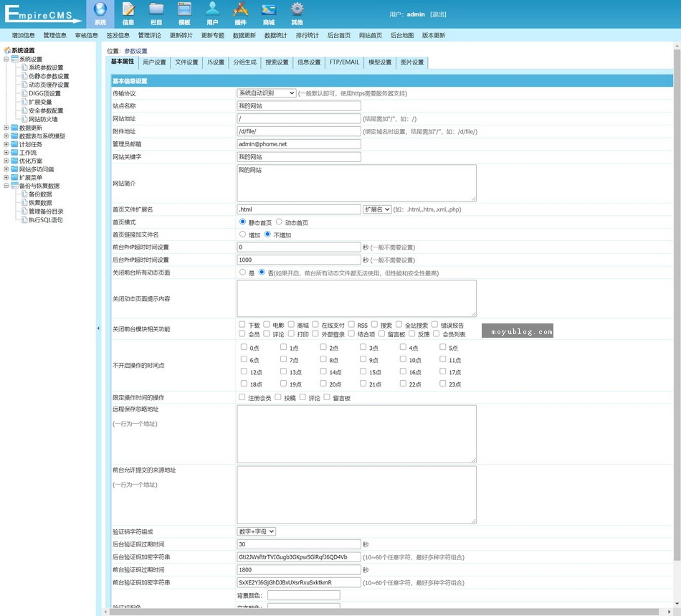Open the 后台首页 link
The image size is (681, 616).
pos(339,36)
